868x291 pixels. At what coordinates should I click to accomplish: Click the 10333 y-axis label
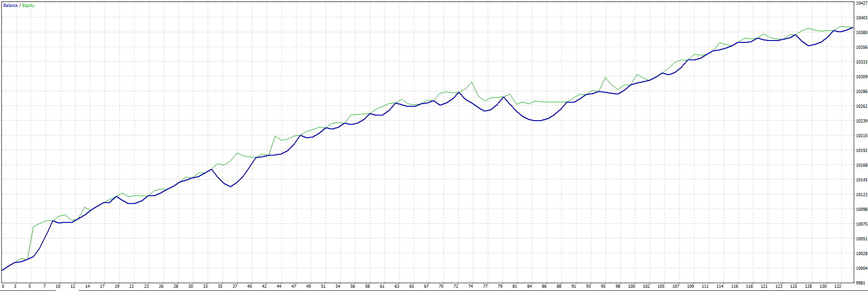(x=861, y=62)
